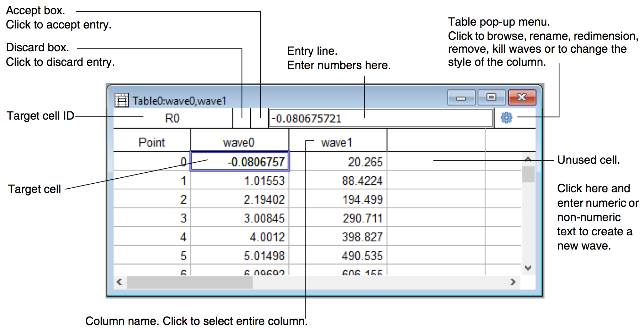Select the entire wave0 column by its name
644x330 pixels.
tap(239, 142)
